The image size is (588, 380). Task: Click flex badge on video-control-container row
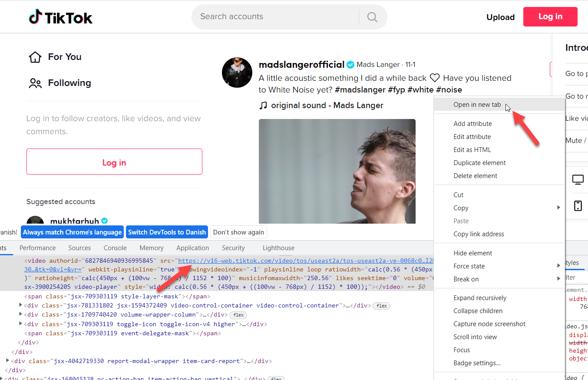382,306
